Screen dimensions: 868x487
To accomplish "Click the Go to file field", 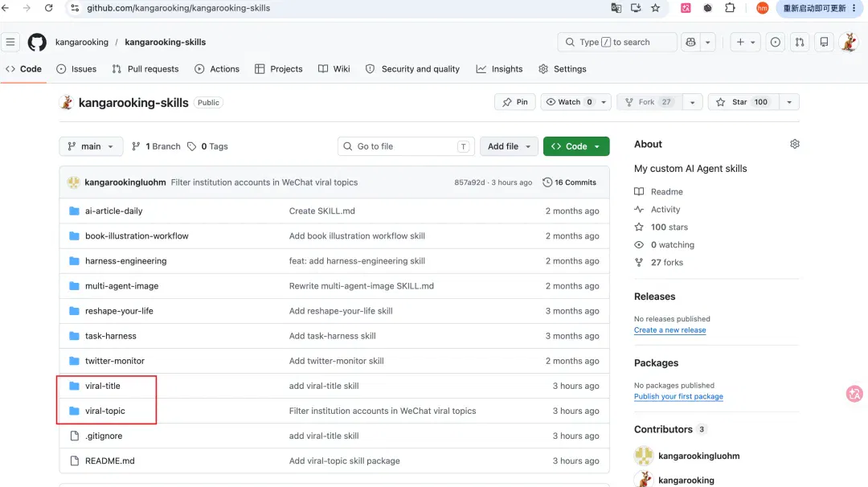I will click(406, 146).
